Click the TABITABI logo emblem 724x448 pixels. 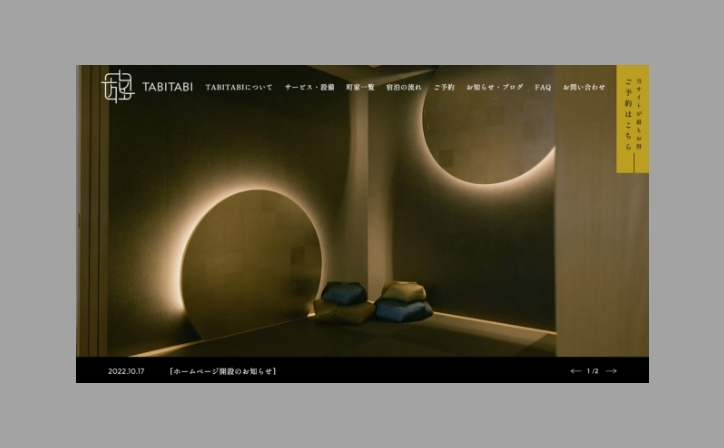(118, 87)
